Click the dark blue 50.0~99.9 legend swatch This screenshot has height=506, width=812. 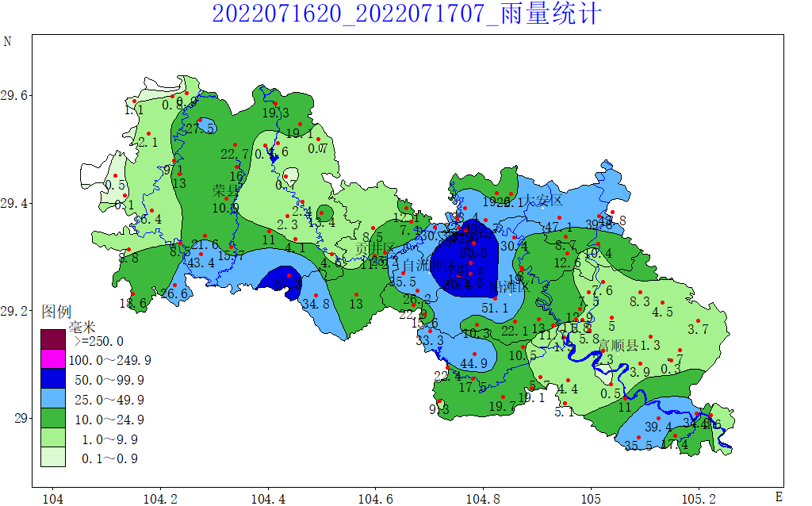tap(54, 379)
